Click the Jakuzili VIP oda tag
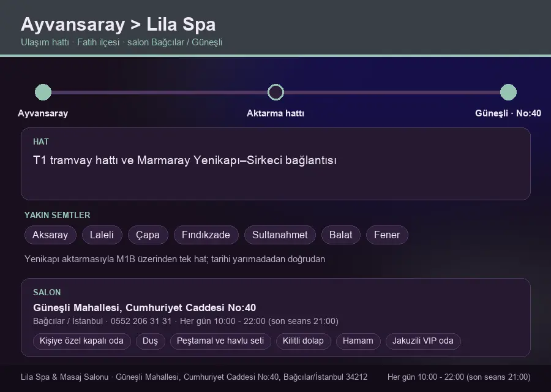 coord(423,341)
